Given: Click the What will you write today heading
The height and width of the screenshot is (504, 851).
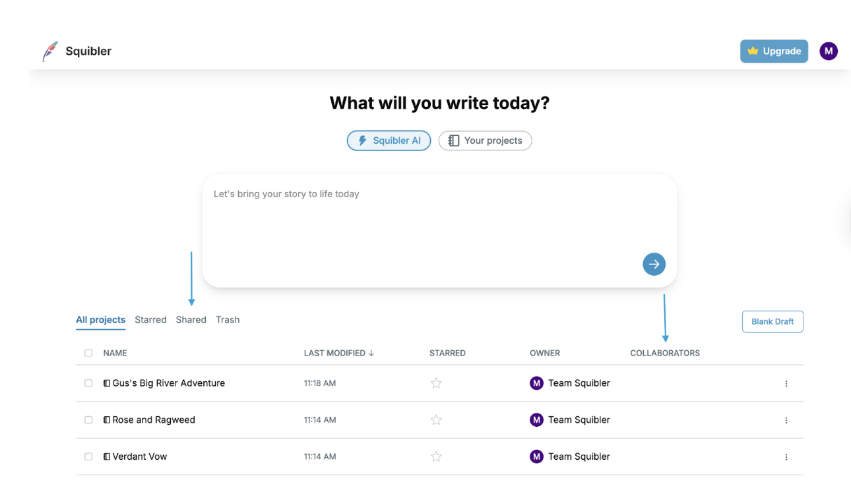Looking at the screenshot, I should coord(439,104).
